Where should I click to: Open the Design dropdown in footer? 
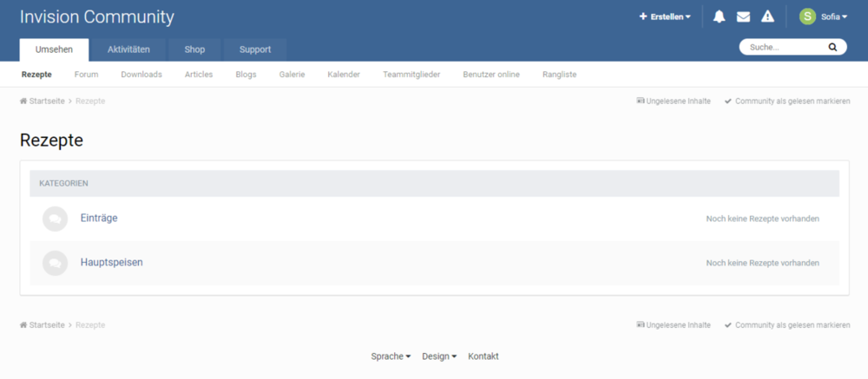[439, 356]
